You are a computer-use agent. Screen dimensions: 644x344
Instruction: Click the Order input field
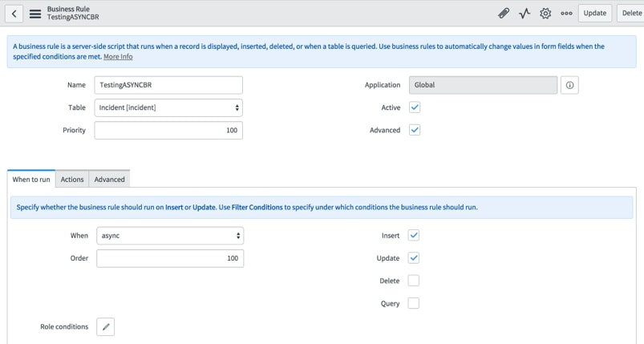tap(170, 258)
